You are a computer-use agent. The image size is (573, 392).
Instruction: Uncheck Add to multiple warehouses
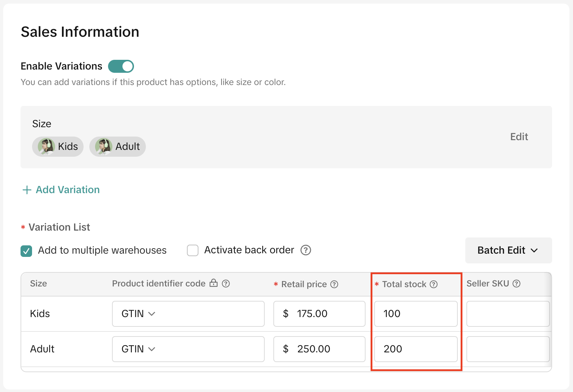(26, 251)
